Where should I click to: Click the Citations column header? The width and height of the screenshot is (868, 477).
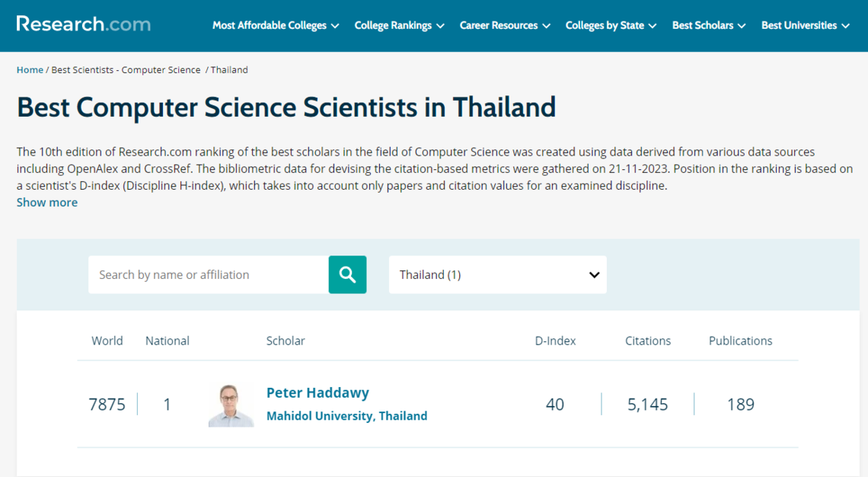point(648,341)
